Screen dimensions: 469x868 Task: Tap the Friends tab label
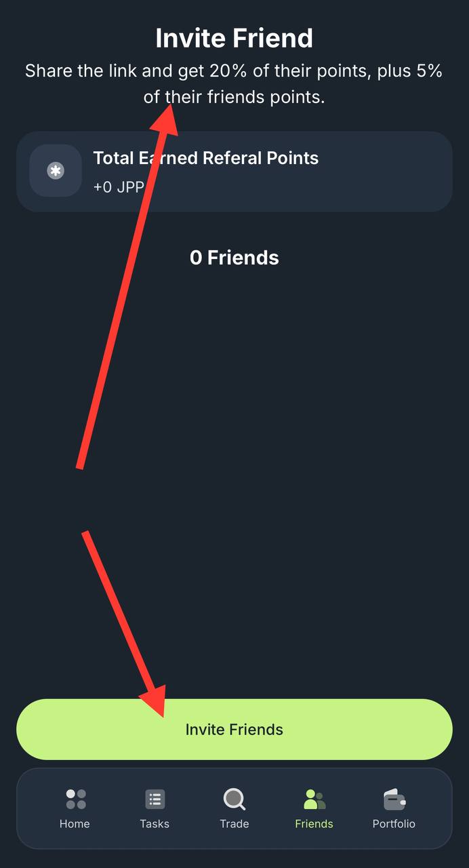314,824
